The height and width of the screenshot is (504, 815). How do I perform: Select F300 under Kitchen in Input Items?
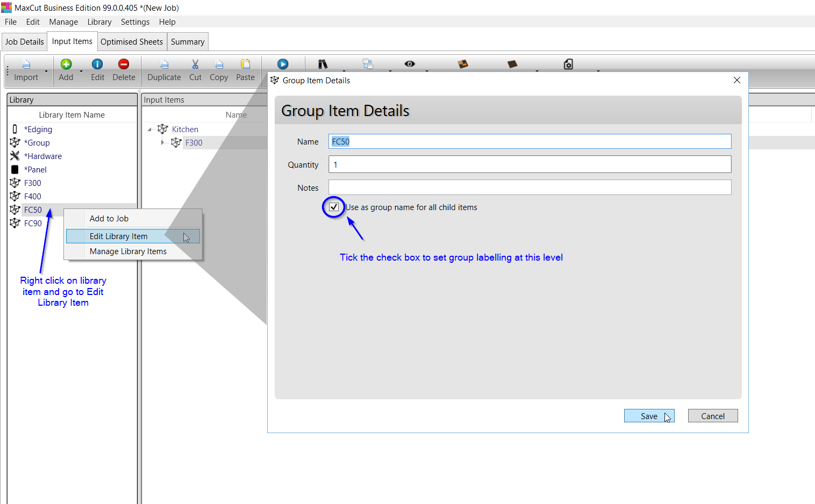[194, 143]
